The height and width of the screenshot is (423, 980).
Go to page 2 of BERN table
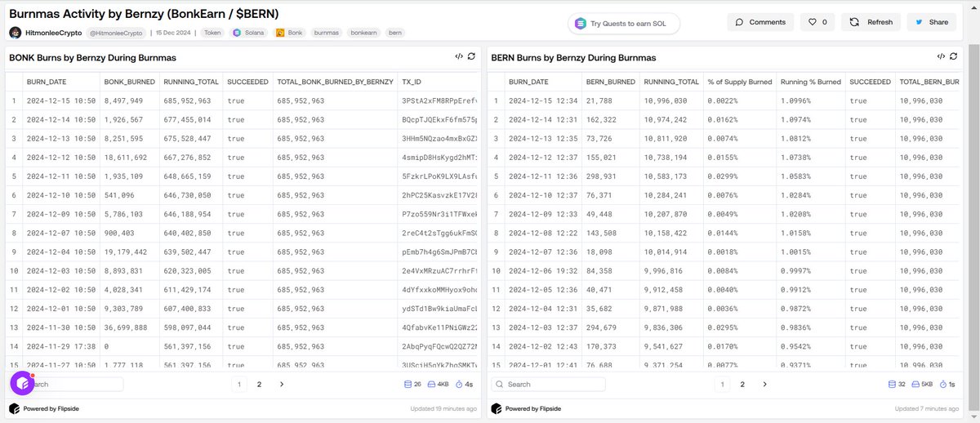click(x=742, y=384)
